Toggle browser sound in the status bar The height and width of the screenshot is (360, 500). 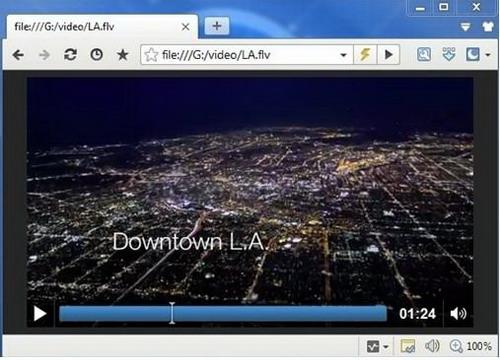[x=432, y=346]
